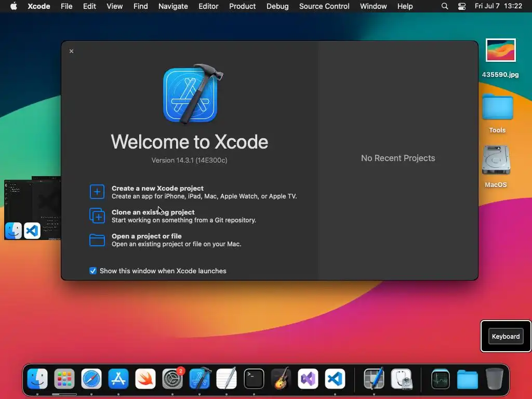
Task: Click the Keyboard button
Action: (506, 336)
